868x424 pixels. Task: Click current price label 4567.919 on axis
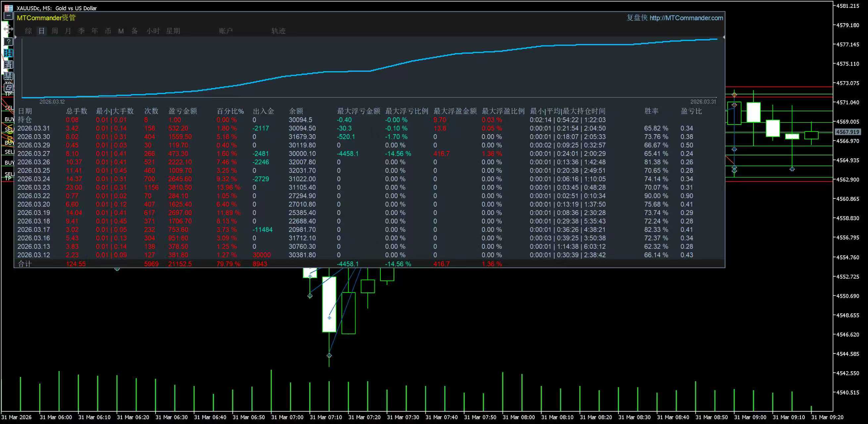click(x=847, y=132)
